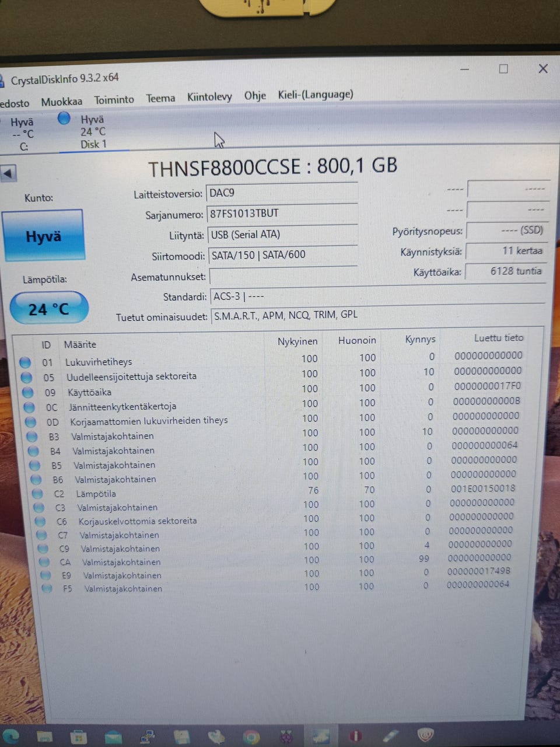Click the status dot of attribute row C9

[43, 549]
